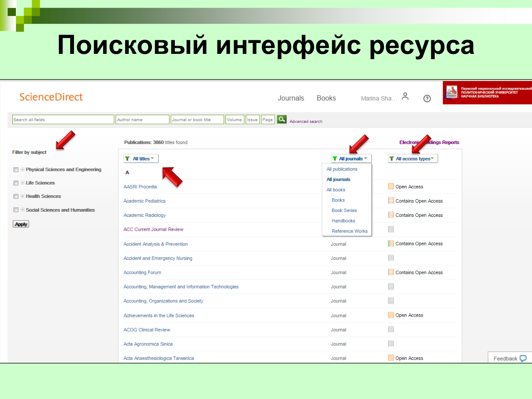This screenshot has width=532, height=399.
Task: Expand the Social Sciences and Humanities tree
Action: click(x=23, y=209)
